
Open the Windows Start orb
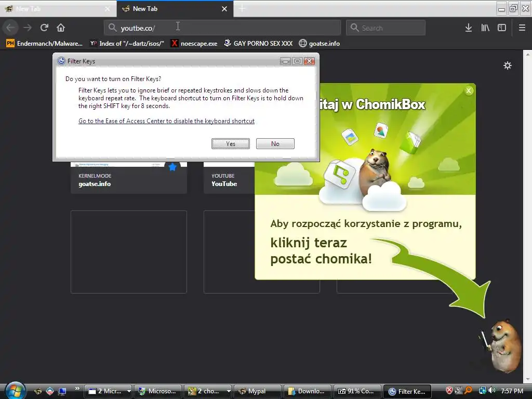15,390
